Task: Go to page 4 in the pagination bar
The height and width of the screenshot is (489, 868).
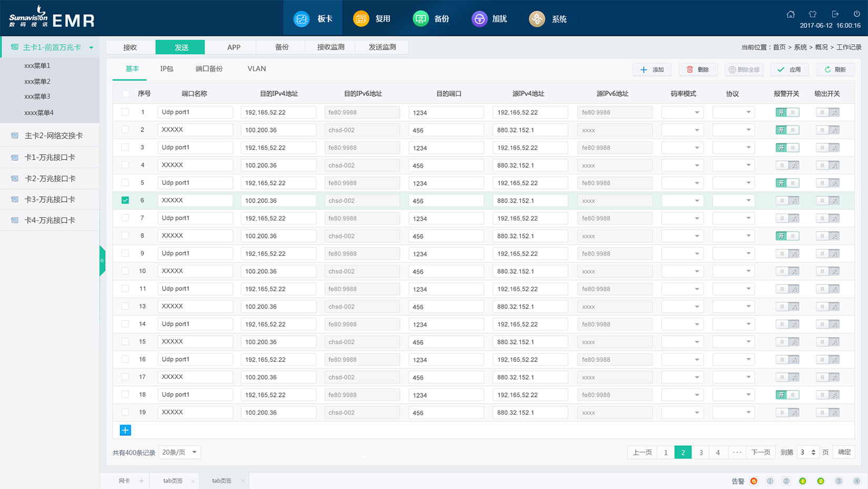Action: click(x=718, y=452)
